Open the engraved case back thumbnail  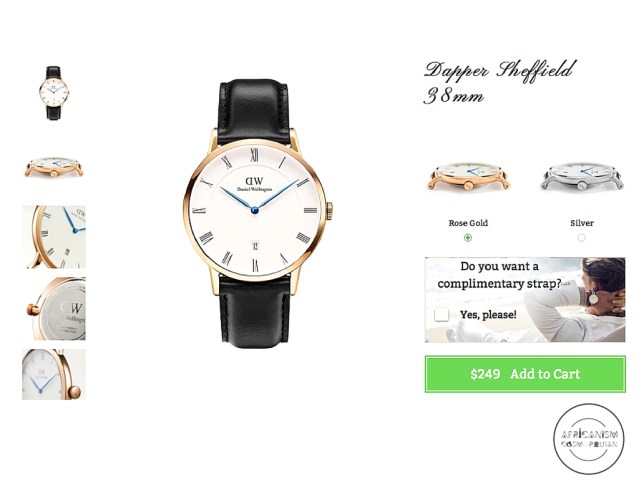coord(56,309)
